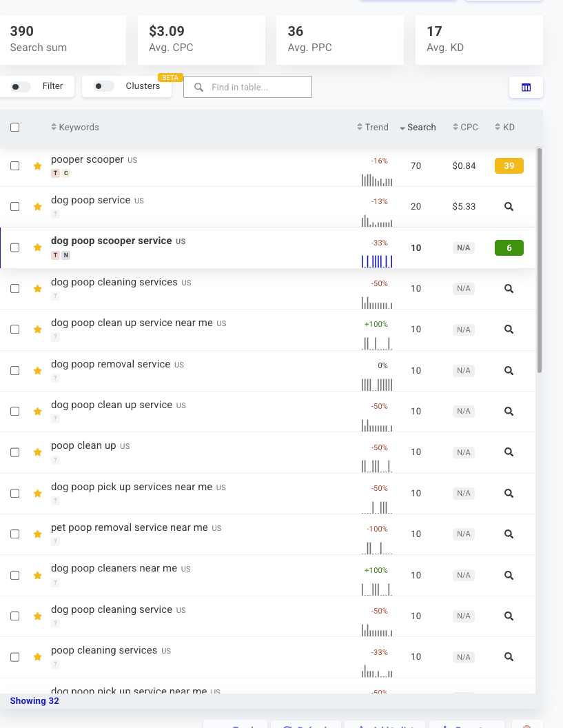Image resolution: width=563 pixels, height=728 pixels.
Task: Tick the select-all checkbox in header
Action: click(15, 128)
